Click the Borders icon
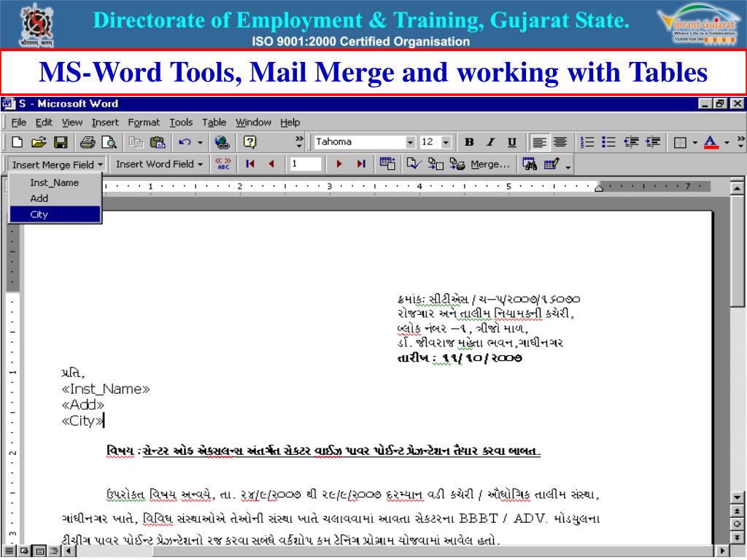The height and width of the screenshot is (560, 747). pos(681,142)
